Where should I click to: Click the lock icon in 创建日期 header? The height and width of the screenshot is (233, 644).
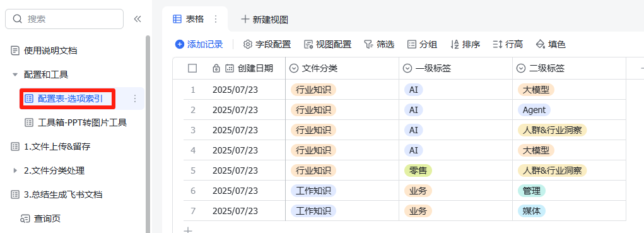pos(216,68)
